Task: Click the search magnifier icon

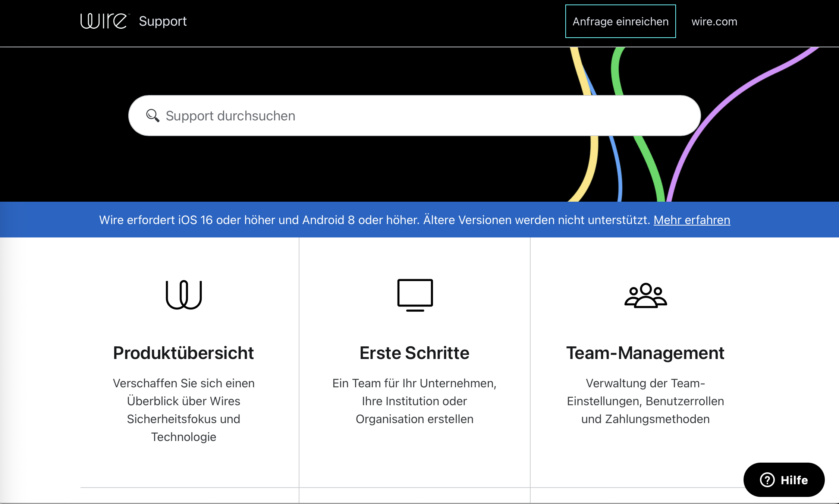Action: click(153, 116)
